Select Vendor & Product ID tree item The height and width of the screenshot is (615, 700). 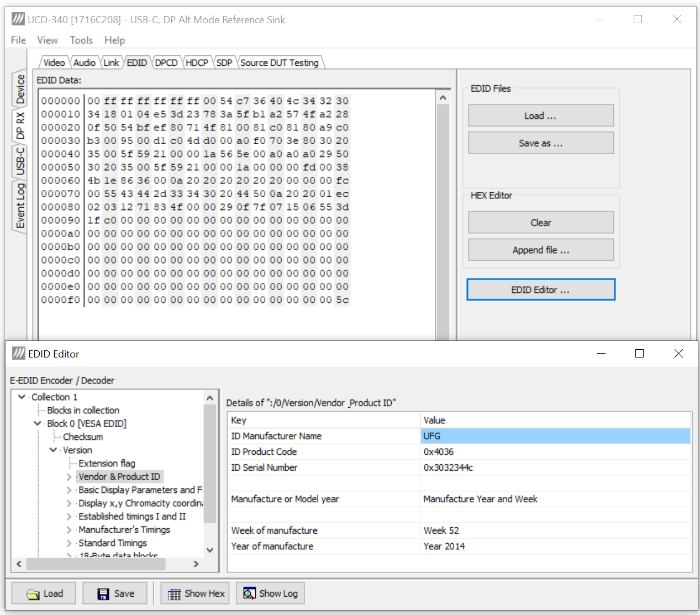(x=119, y=476)
